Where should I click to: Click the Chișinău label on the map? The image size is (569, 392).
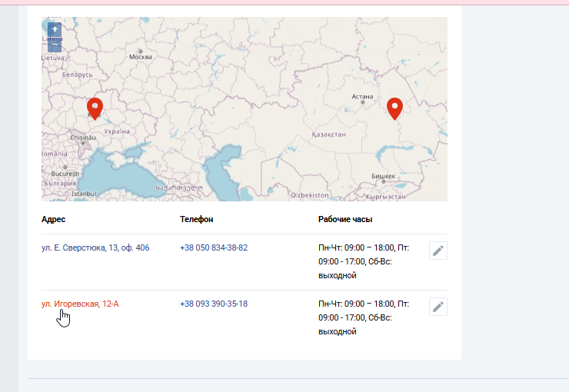pyautogui.click(x=83, y=138)
